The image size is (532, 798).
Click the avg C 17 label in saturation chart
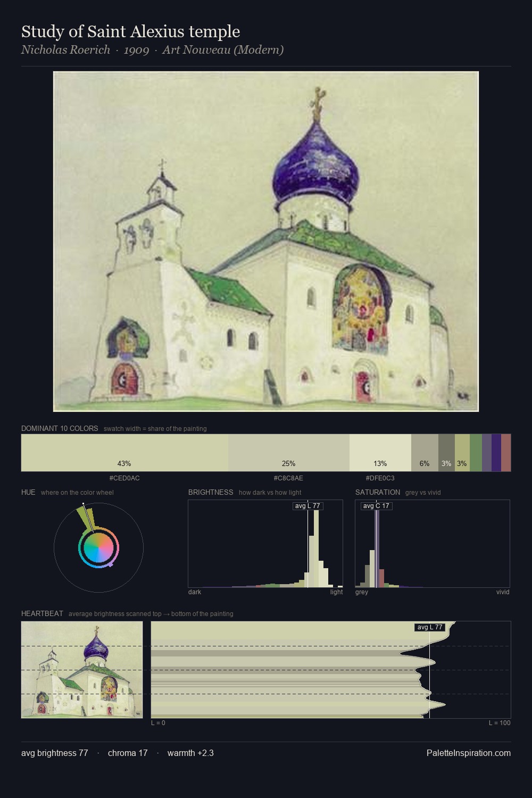click(377, 506)
